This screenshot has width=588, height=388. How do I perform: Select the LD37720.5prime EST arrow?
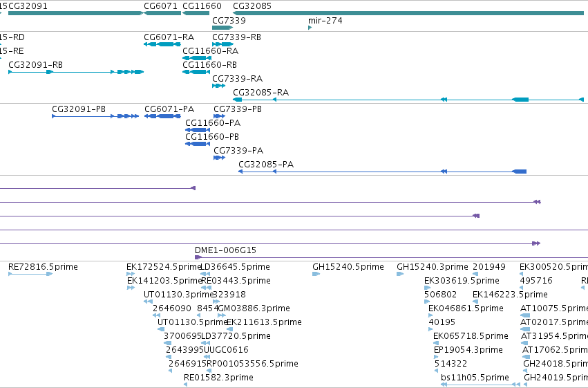pyautogui.click(x=206, y=343)
